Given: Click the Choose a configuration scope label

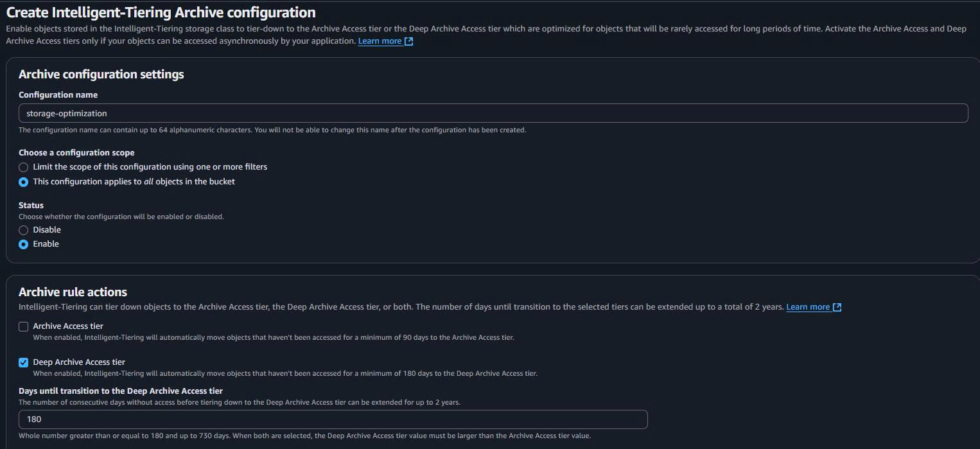Looking at the screenshot, I should (x=76, y=152).
